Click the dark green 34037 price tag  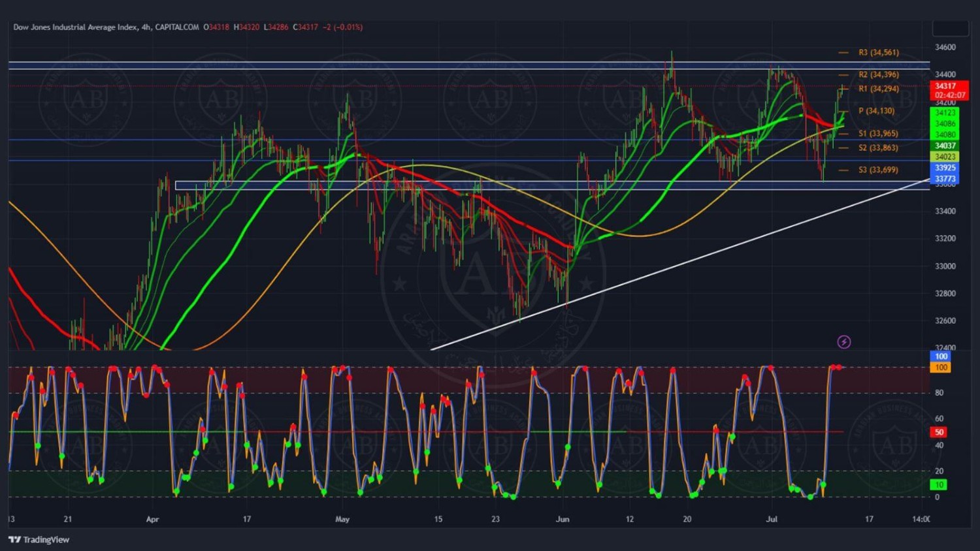(945, 146)
